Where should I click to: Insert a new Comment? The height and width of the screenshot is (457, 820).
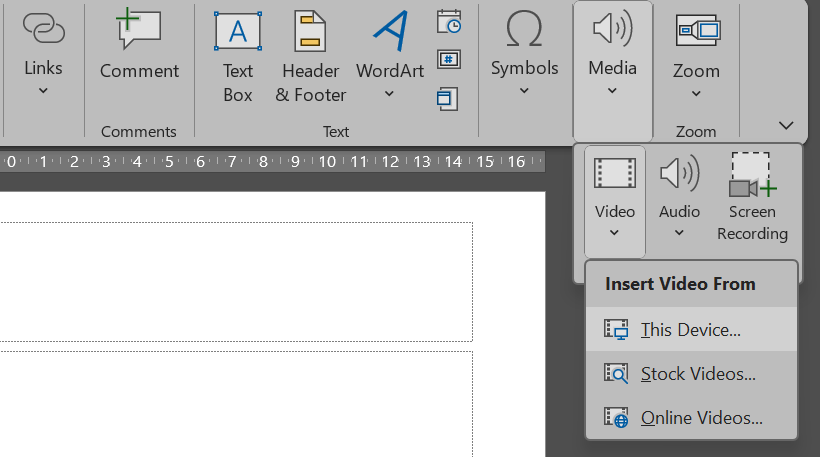[139, 46]
